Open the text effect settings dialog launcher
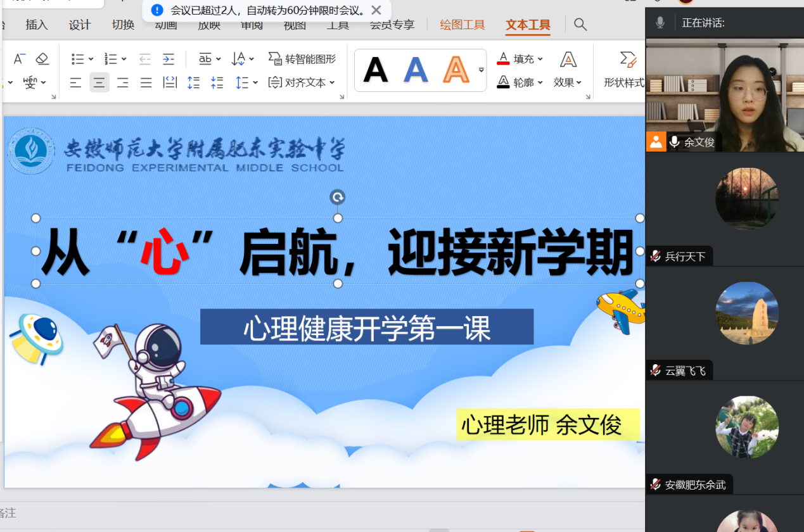This screenshot has height=532, width=804. pos(589,97)
